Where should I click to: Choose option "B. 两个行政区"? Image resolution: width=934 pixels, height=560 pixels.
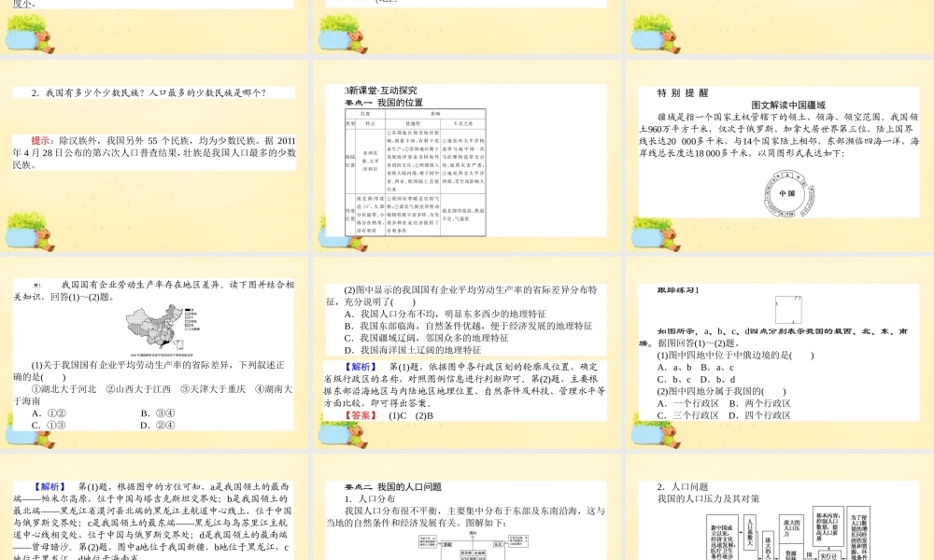click(x=759, y=403)
